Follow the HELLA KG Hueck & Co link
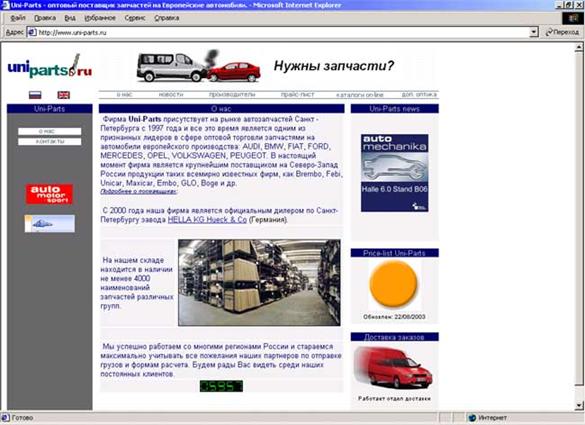 (207, 220)
